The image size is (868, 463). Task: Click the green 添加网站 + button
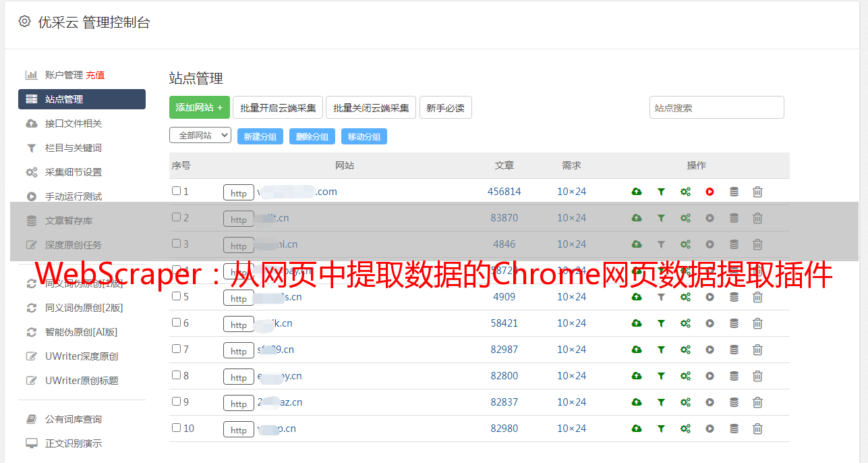tap(200, 107)
